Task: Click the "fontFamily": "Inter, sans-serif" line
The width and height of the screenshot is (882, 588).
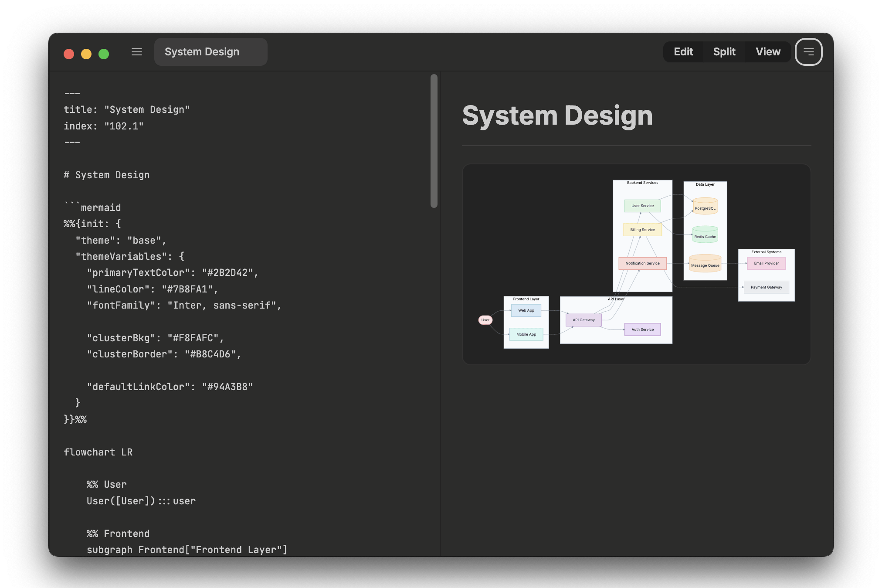Action: (184, 306)
